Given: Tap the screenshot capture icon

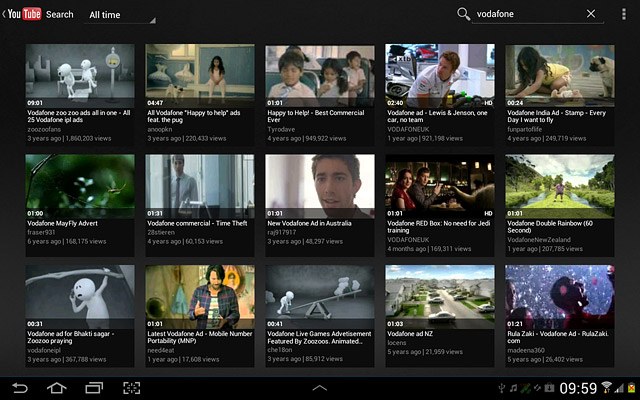Looking at the screenshot, I should click(131, 388).
